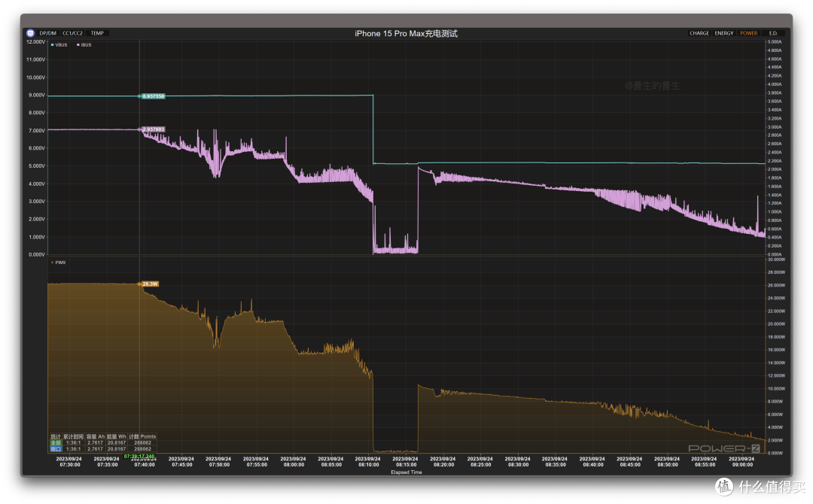Screen dimensions: 813x504
Task: Click the 累计时间 column header
Action: tap(73, 436)
